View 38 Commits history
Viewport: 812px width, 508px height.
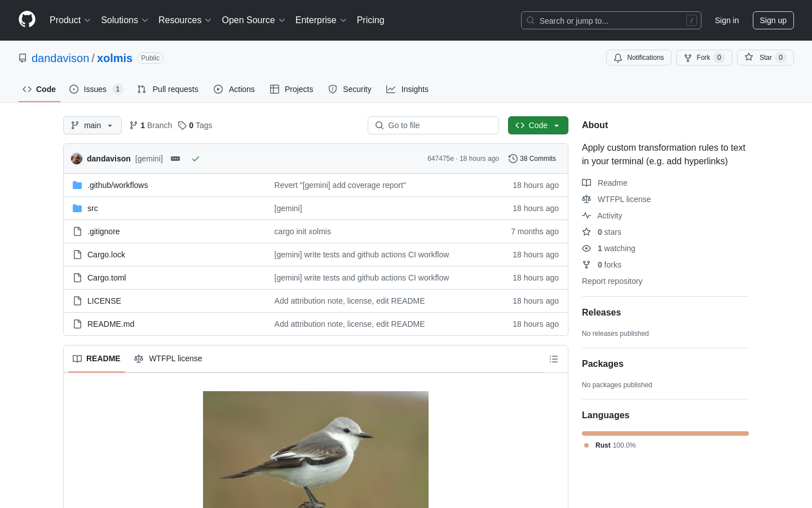click(x=532, y=159)
